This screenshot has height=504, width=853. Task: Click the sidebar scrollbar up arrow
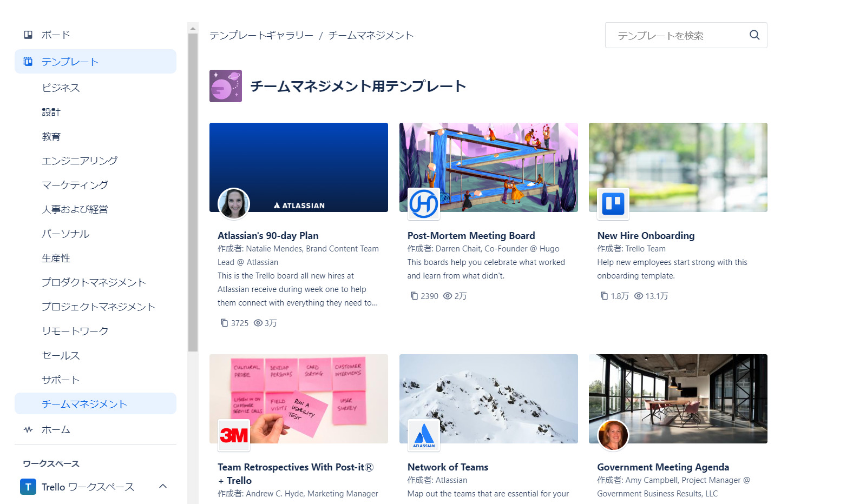pos(193,28)
